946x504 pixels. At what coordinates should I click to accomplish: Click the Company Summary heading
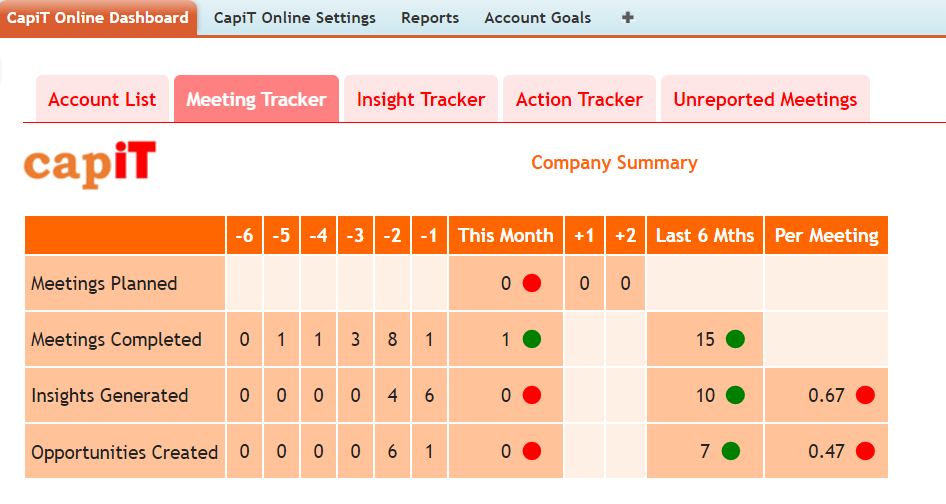click(614, 163)
